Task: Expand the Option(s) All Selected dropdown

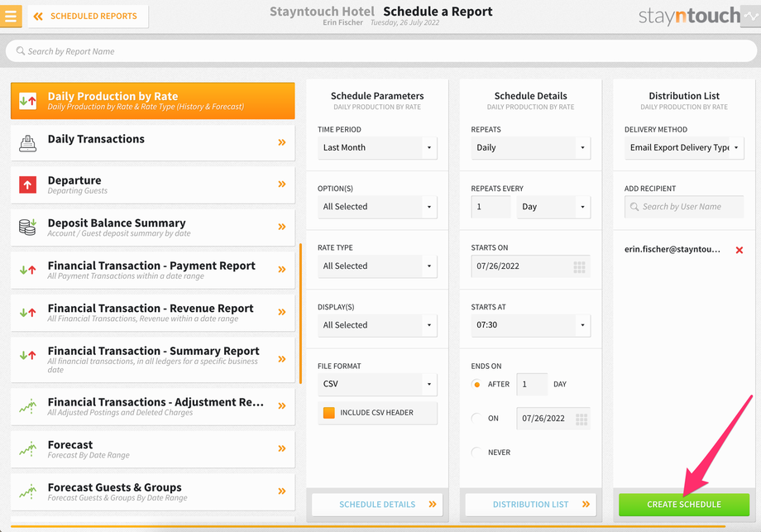Action: pyautogui.click(x=377, y=207)
